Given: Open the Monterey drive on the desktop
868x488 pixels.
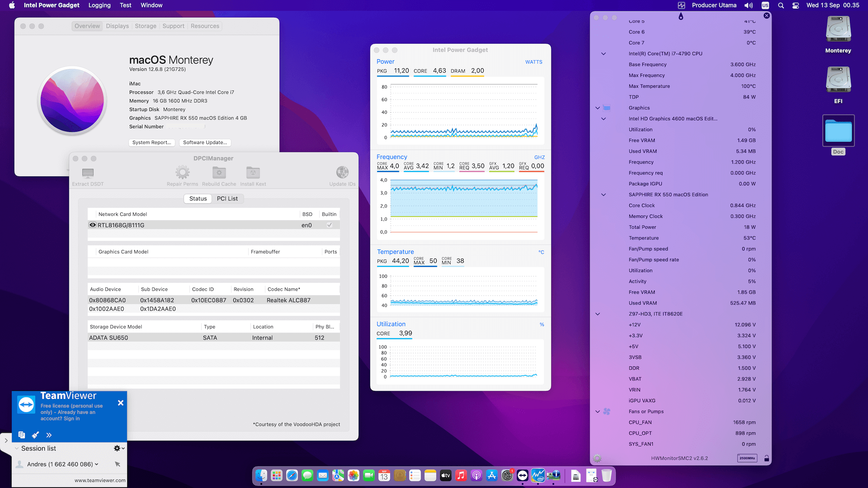Looking at the screenshot, I should [x=838, y=35].
